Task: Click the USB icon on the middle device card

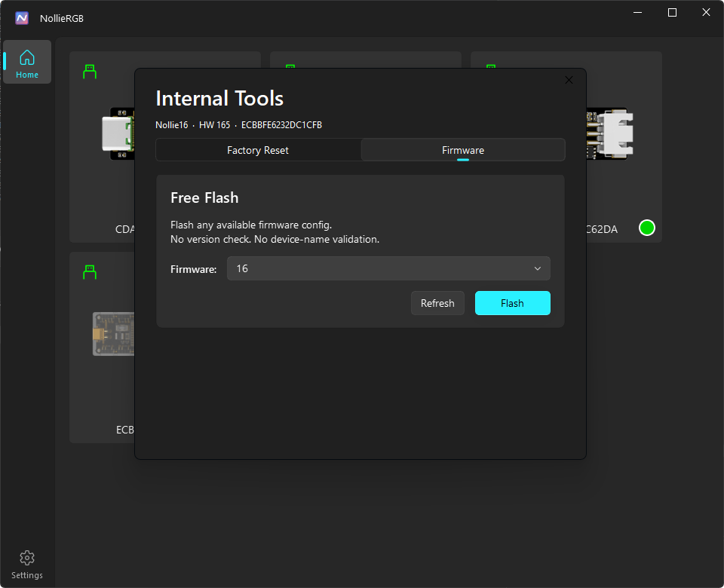Action: click(290, 66)
